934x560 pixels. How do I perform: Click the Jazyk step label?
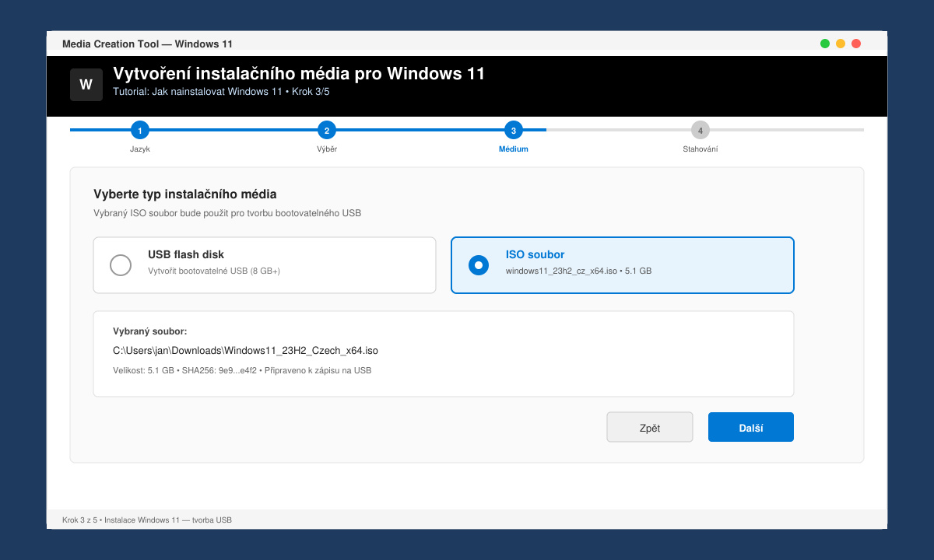[140, 149]
